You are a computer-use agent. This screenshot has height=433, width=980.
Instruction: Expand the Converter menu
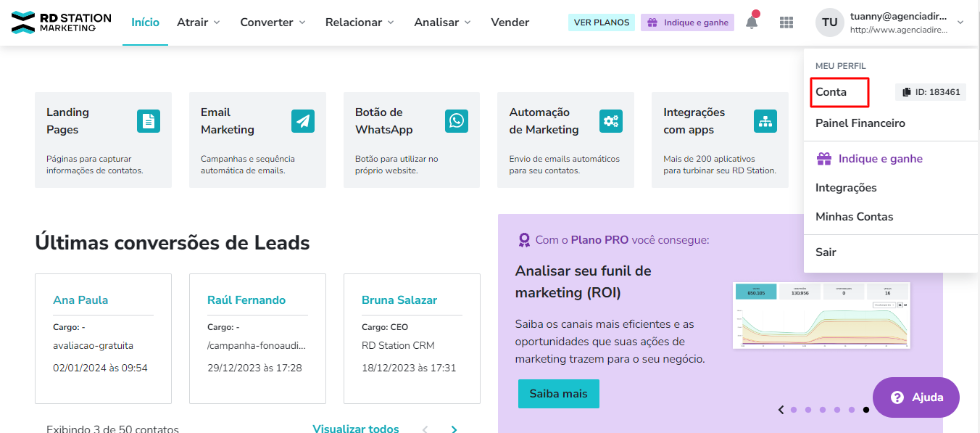point(273,22)
